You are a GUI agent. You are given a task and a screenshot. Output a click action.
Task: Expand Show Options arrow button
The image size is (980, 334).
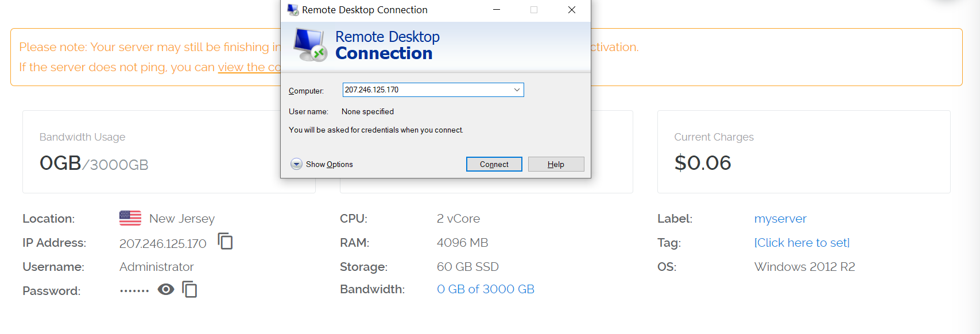coord(296,164)
